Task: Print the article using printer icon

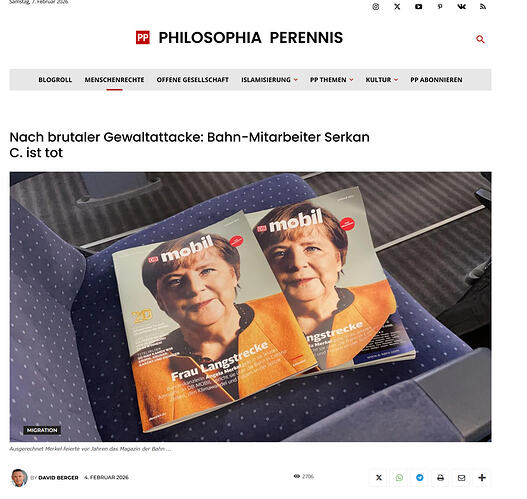Action: (x=441, y=477)
